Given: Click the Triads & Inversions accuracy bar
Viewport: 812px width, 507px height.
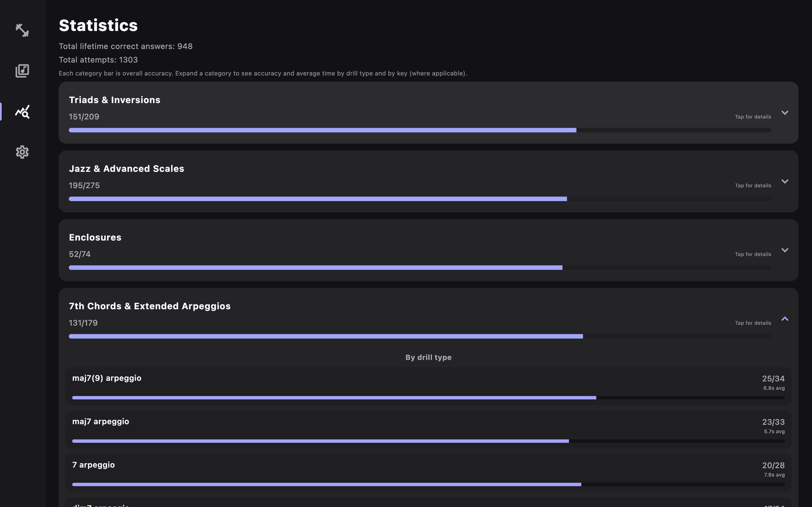Looking at the screenshot, I should point(420,130).
